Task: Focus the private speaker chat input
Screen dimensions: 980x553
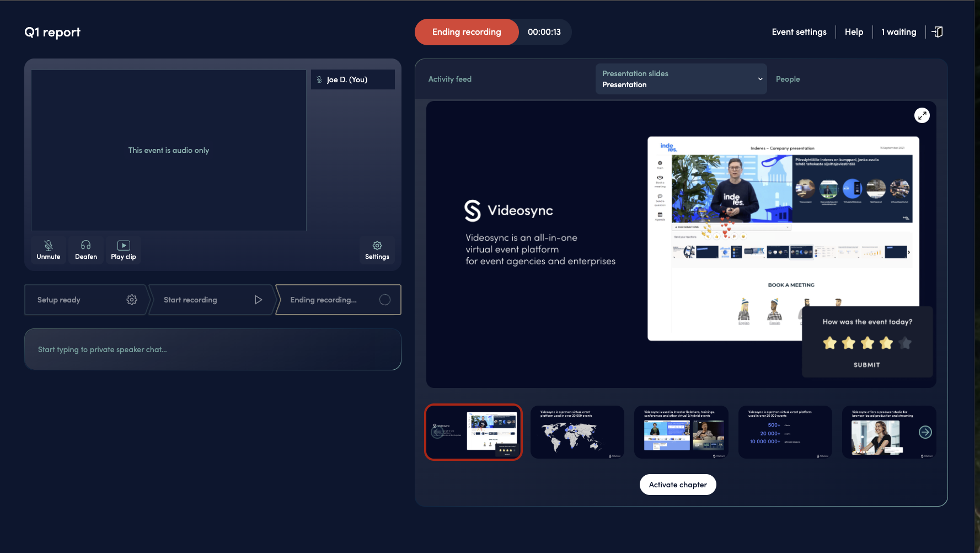Action: (x=213, y=349)
